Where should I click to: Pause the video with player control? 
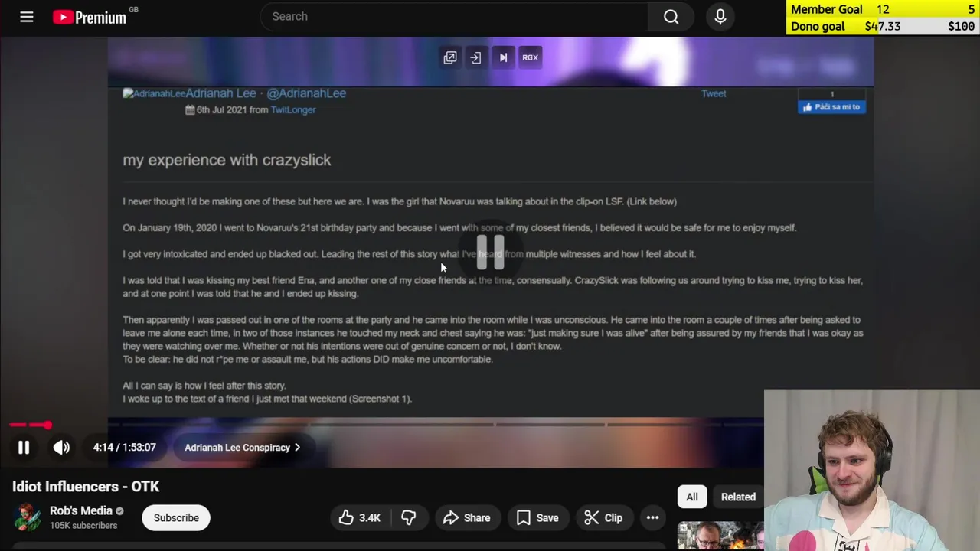click(24, 448)
